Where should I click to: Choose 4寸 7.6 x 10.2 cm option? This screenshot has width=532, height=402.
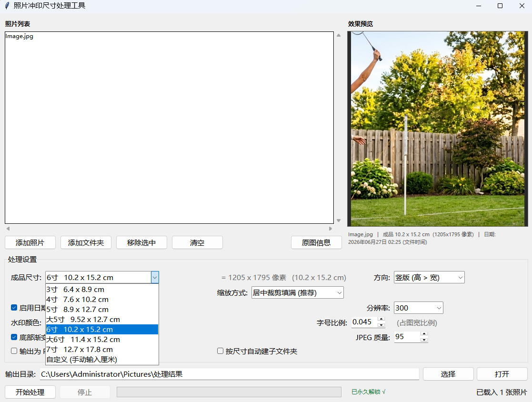pyautogui.click(x=102, y=300)
